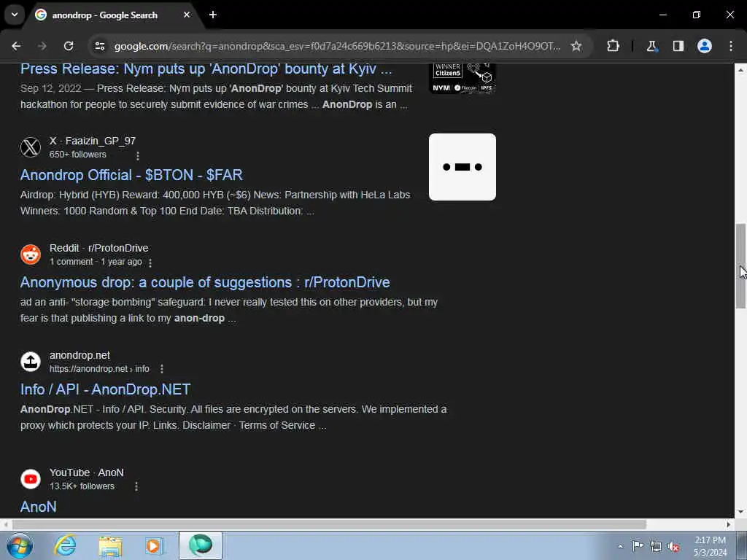Open the Chrome three-dot menu
Viewport: 747px width, 560px height.
point(731,46)
